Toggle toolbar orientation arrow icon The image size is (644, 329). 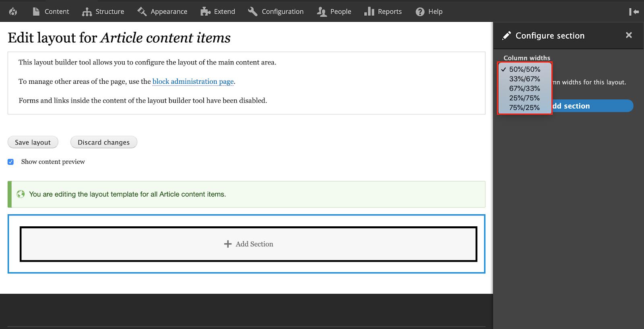(634, 12)
